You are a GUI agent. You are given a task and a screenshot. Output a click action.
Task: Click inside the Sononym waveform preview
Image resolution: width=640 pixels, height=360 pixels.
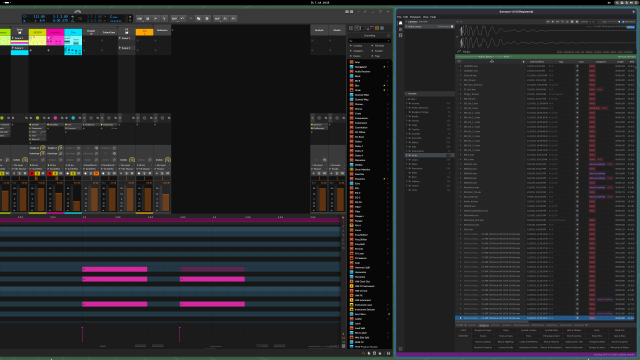[x=547, y=37]
